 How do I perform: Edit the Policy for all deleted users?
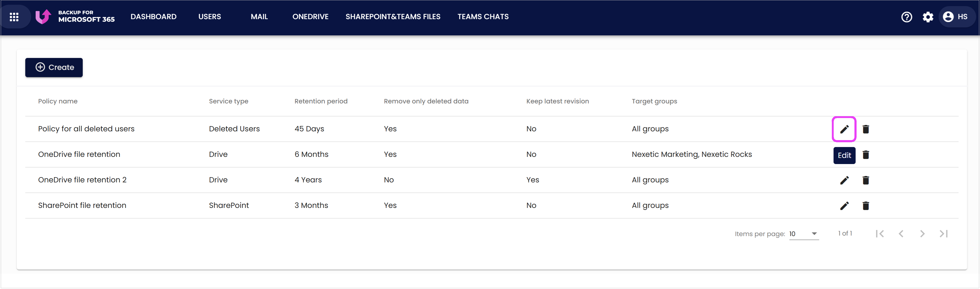[844, 129]
